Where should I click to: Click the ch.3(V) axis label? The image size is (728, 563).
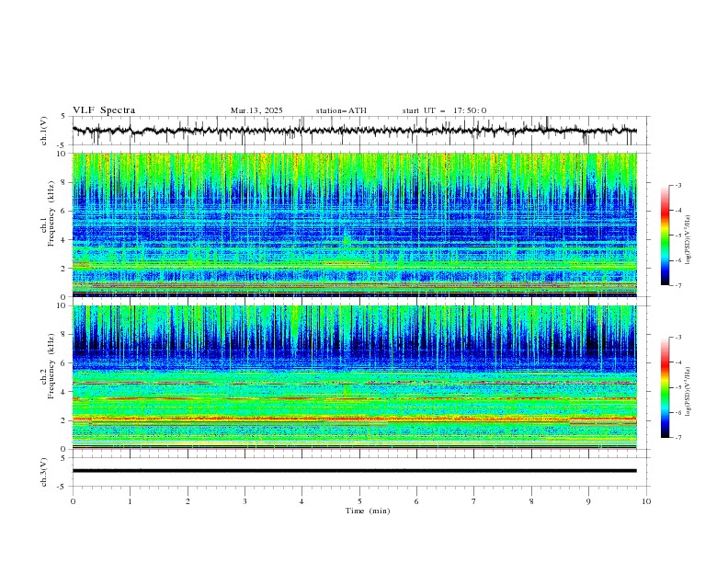pyautogui.click(x=44, y=472)
